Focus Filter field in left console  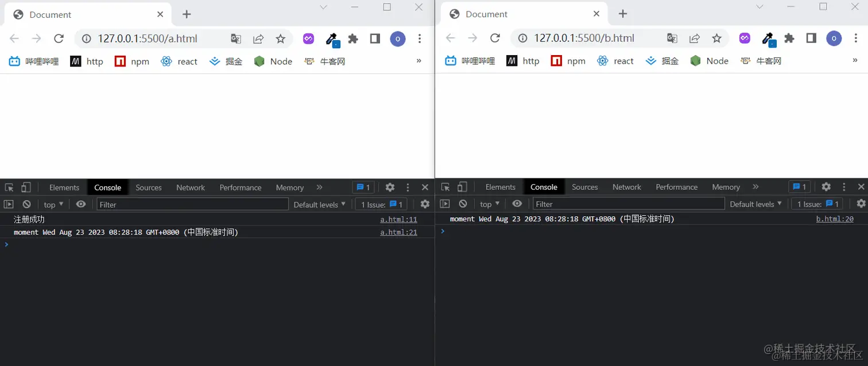(192, 204)
